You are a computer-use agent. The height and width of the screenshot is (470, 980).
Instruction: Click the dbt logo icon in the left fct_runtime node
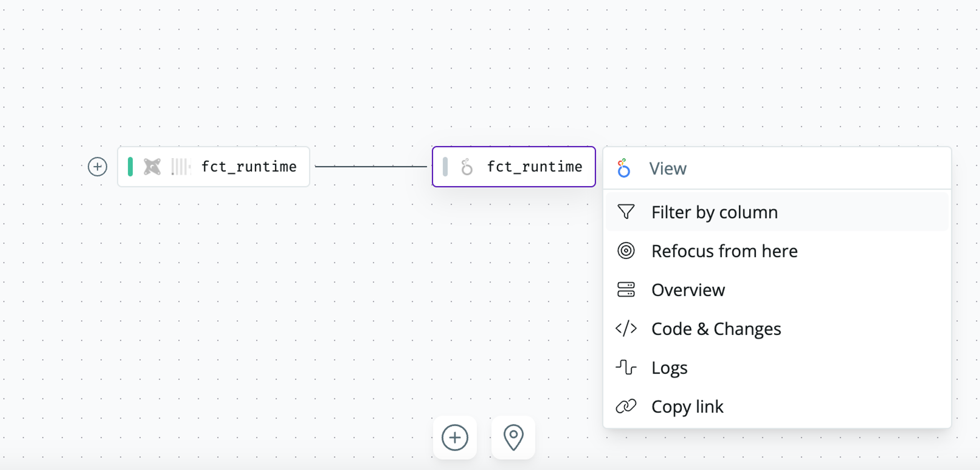[x=152, y=167]
